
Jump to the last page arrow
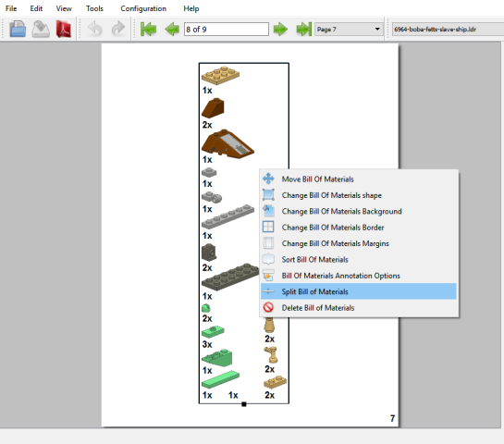click(304, 30)
